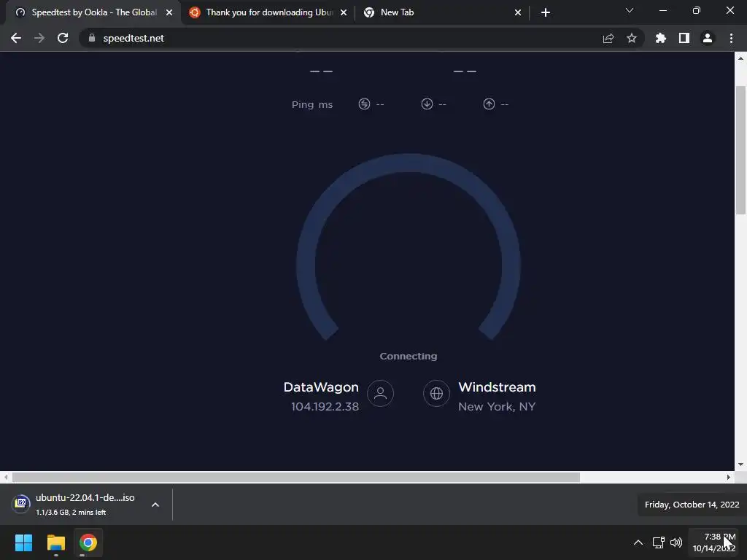This screenshot has height=560, width=747.
Task: Click the Ping ms label
Action: click(x=312, y=104)
